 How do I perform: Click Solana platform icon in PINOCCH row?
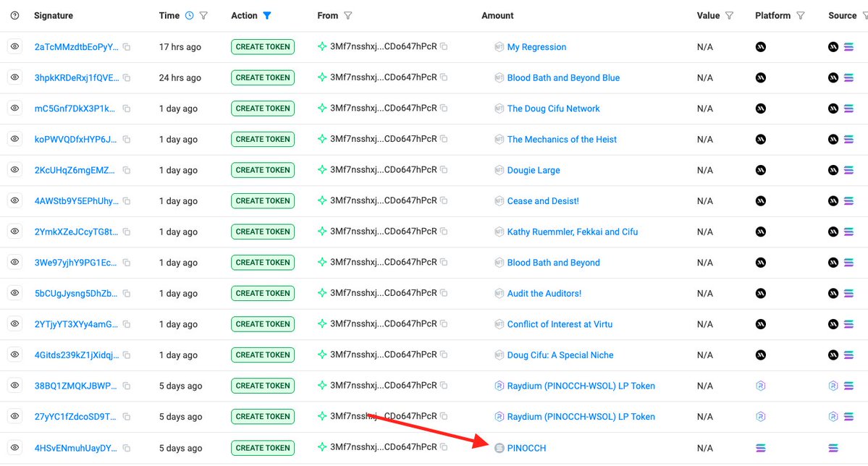click(761, 448)
